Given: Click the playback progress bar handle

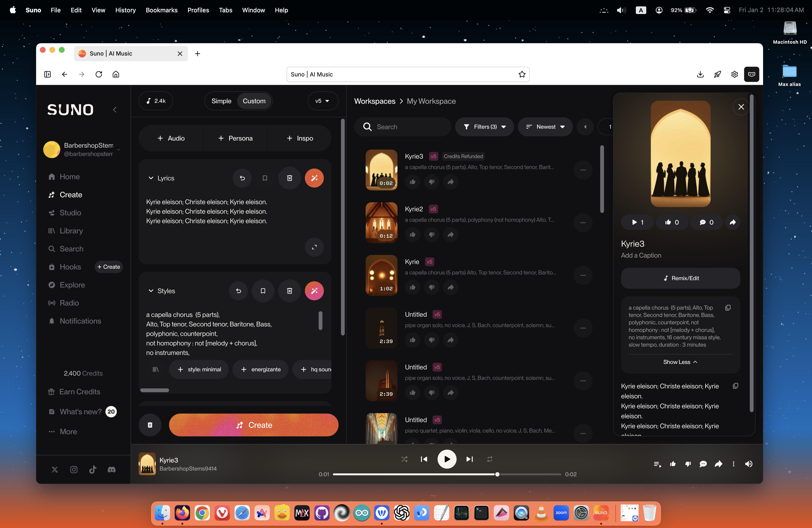Looking at the screenshot, I should coord(497,474).
